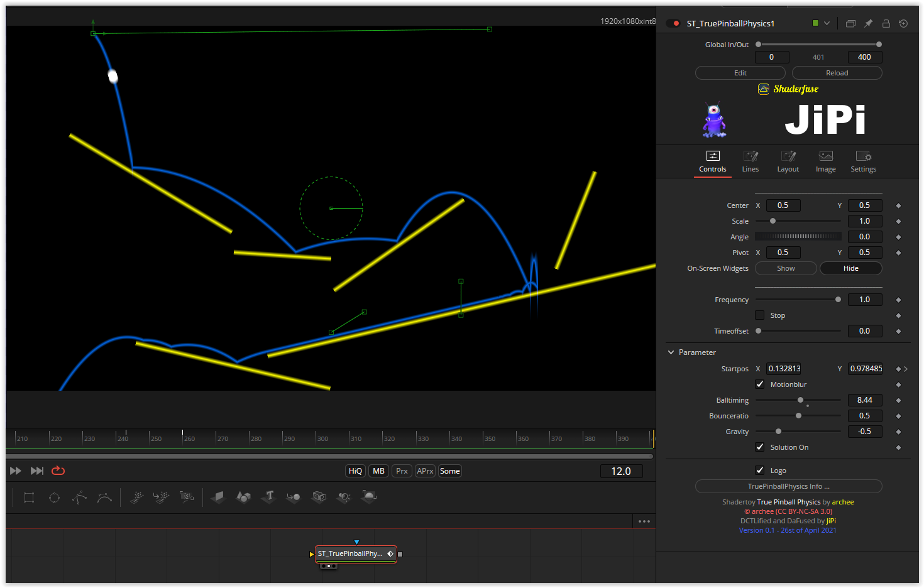
Task: Open the node color dropdown arrow
Action: (x=827, y=23)
